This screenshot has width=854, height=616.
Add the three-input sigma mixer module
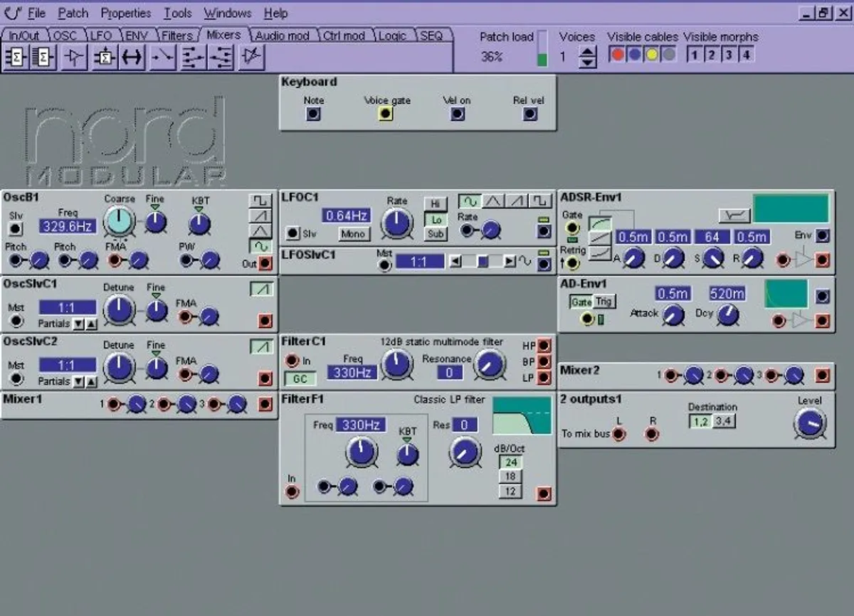tap(16, 57)
